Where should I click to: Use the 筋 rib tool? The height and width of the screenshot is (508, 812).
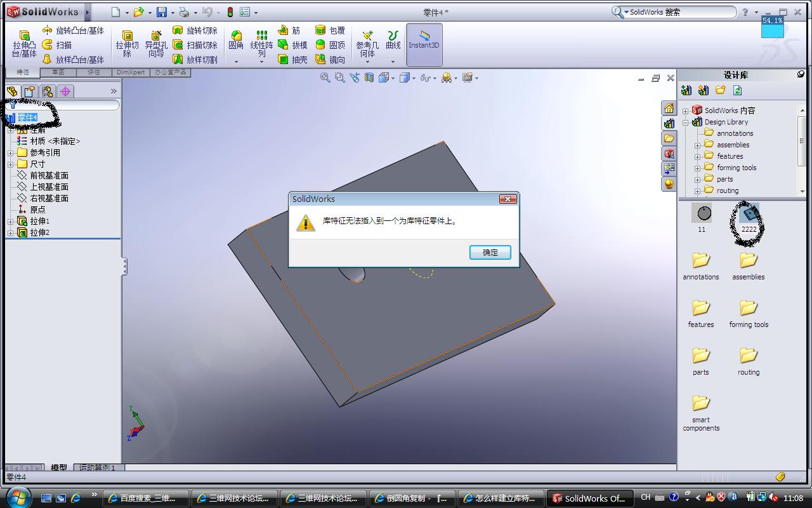(x=289, y=30)
